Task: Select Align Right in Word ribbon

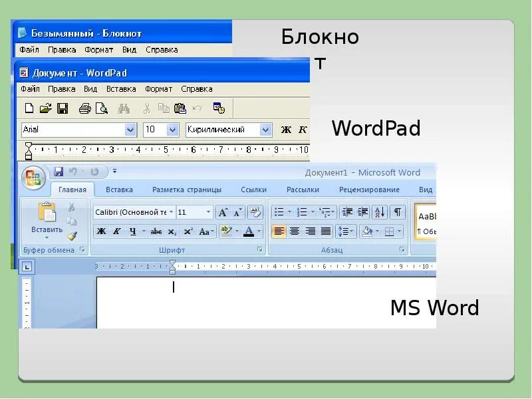Action: 310,231
